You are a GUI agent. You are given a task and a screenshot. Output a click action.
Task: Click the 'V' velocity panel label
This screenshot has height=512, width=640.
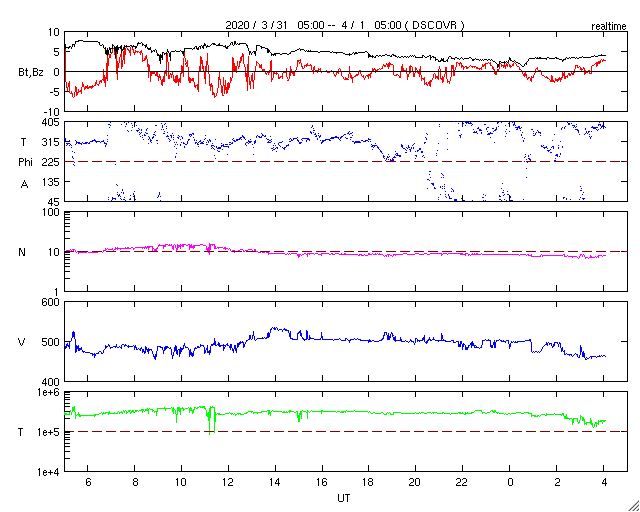point(22,342)
